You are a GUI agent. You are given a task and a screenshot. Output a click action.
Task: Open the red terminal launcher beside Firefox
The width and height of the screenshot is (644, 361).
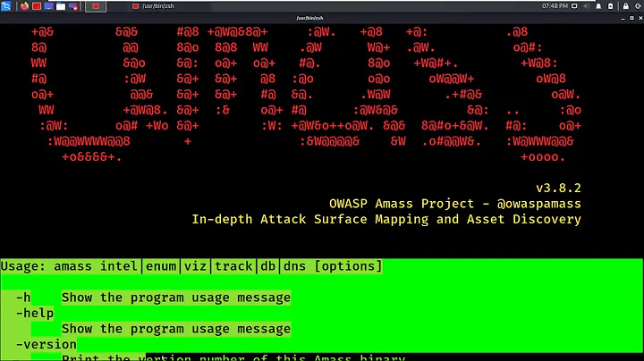tap(37, 6)
